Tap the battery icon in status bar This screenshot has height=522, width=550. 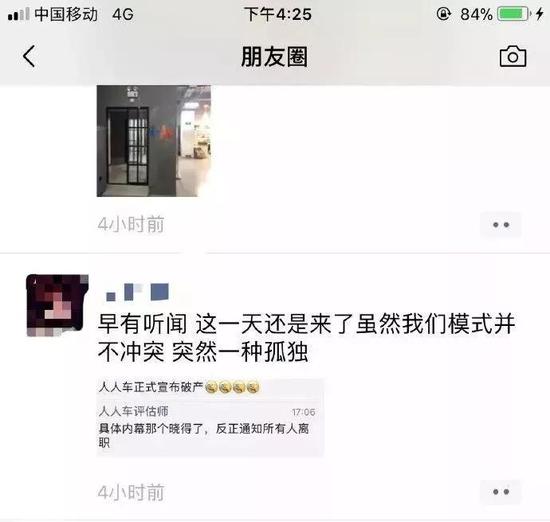(512, 14)
